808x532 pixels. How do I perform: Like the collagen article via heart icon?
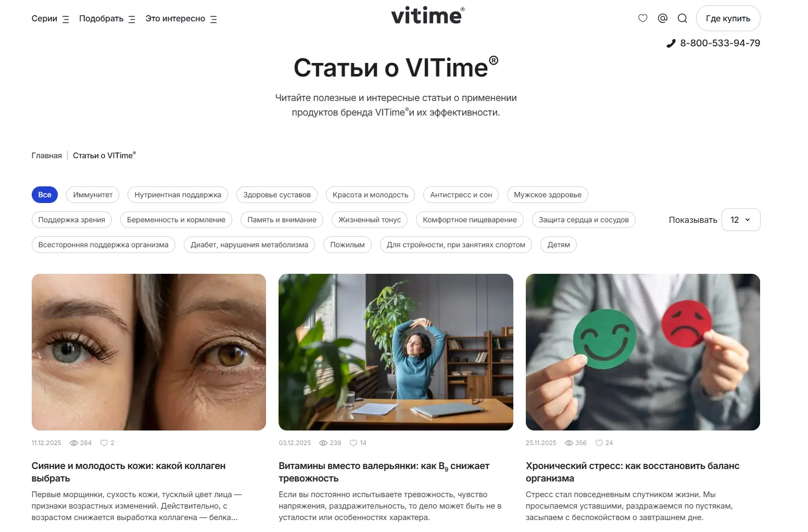(x=104, y=443)
